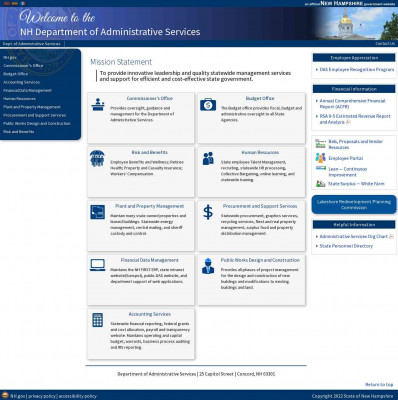The height and width of the screenshot is (400, 398).
Task: Open the Employee Portal link
Action: (x=346, y=158)
